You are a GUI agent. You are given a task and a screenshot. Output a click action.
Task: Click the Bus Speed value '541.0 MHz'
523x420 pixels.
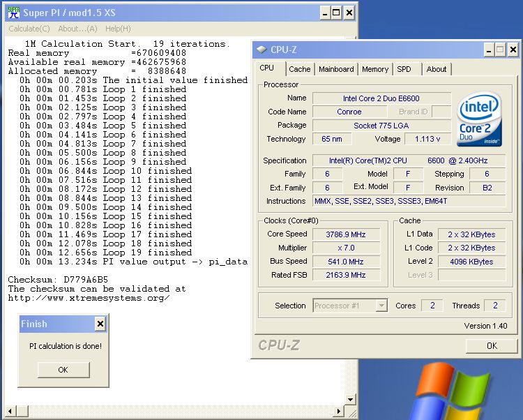point(346,262)
